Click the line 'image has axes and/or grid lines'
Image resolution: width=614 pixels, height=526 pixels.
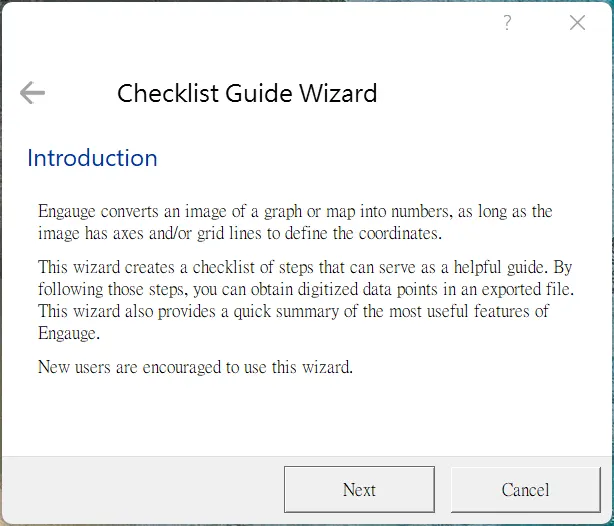[239, 234]
